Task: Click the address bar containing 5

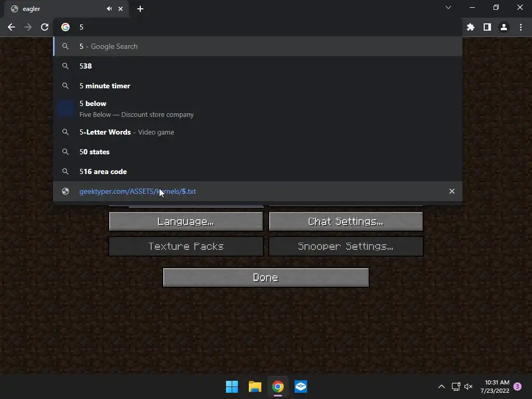Action: pyautogui.click(x=258, y=27)
